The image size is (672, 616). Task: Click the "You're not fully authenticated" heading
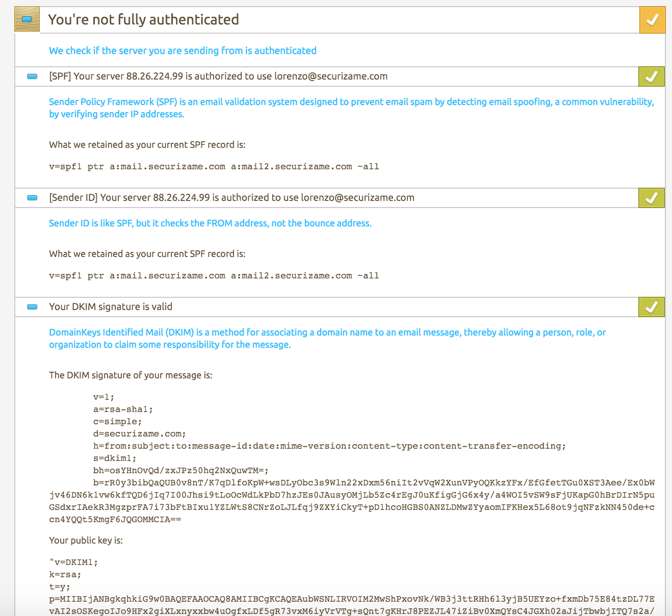coord(143,19)
